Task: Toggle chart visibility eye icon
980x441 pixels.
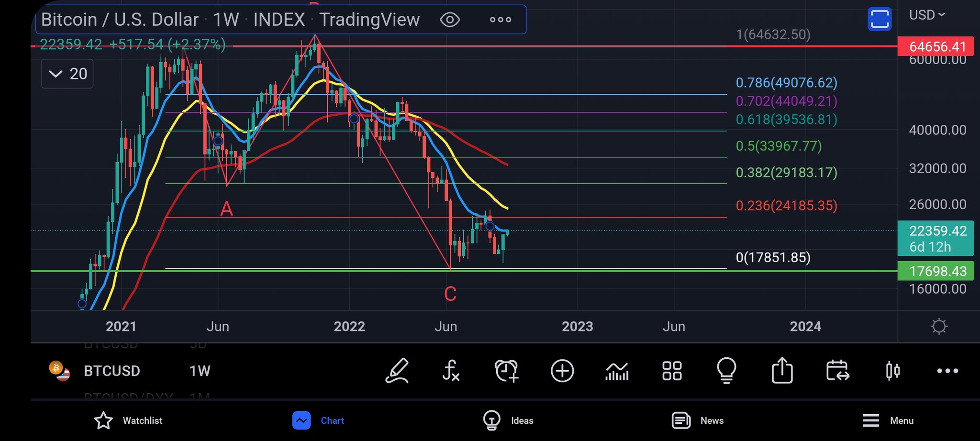Action: point(450,20)
